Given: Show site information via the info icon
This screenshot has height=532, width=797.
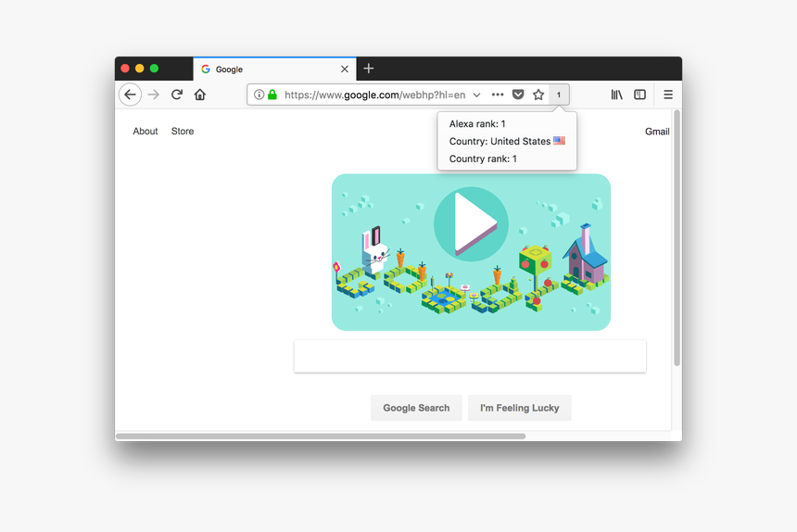Looking at the screenshot, I should click(259, 95).
